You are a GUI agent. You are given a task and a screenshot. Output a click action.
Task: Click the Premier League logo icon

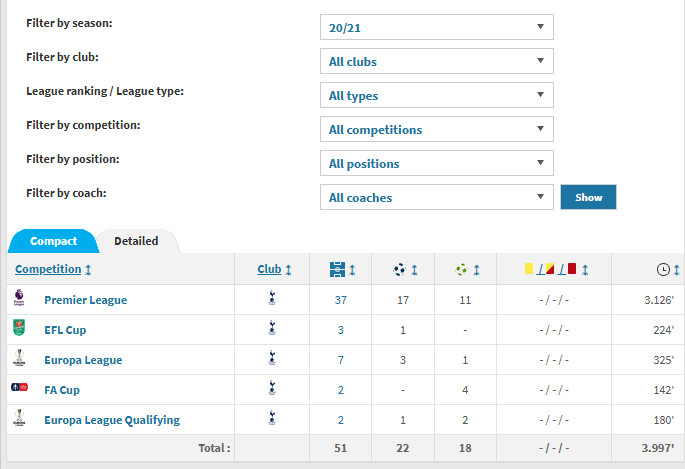[x=18, y=299]
